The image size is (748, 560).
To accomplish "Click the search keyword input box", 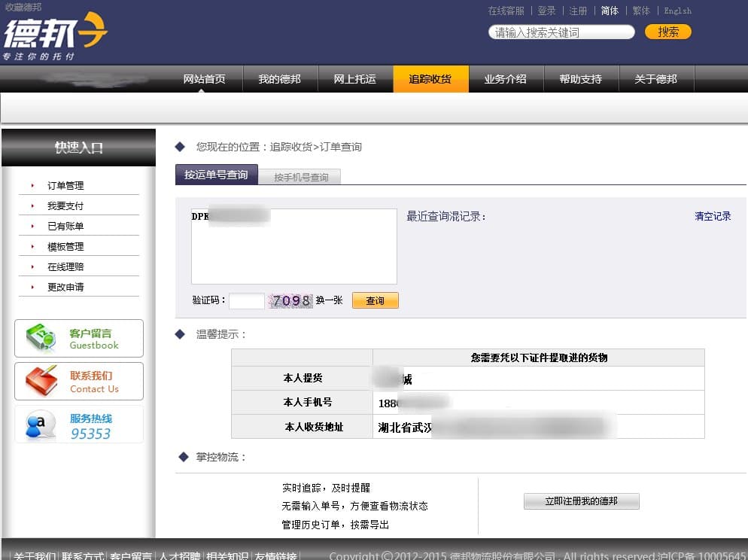I will pos(561,32).
